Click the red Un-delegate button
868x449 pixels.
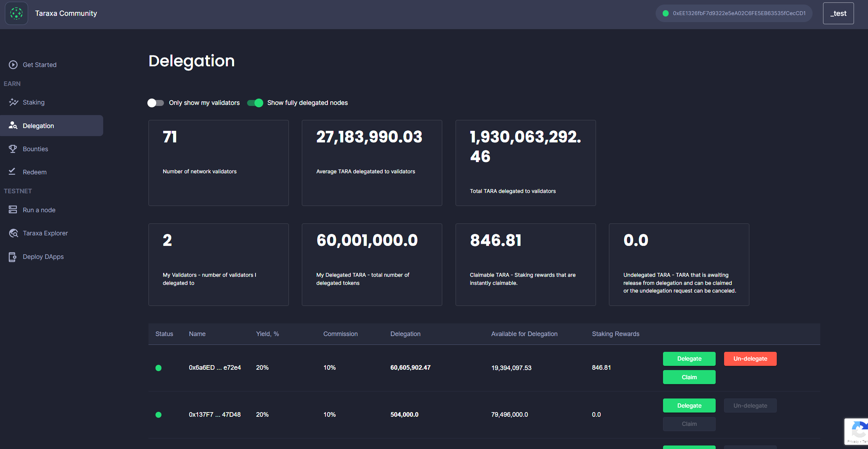click(750, 359)
